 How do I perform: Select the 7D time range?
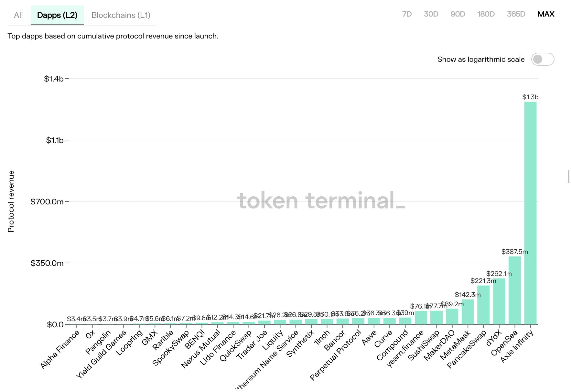tap(406, 14)
